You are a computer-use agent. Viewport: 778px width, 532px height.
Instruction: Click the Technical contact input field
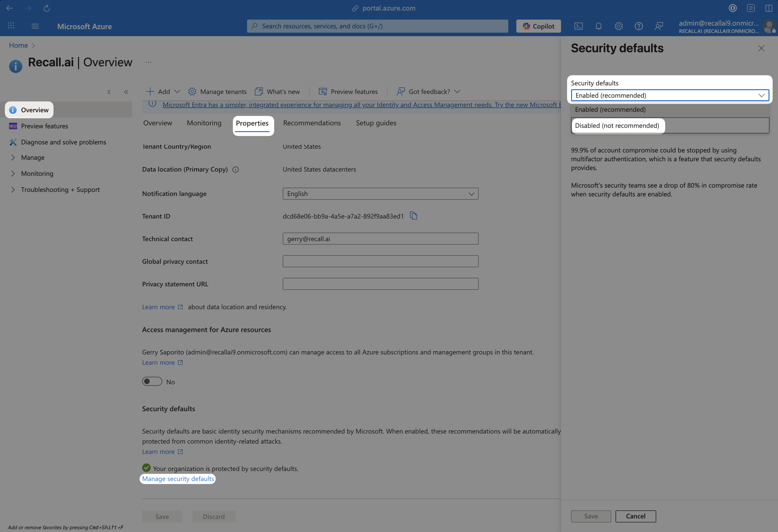point(380,239)
